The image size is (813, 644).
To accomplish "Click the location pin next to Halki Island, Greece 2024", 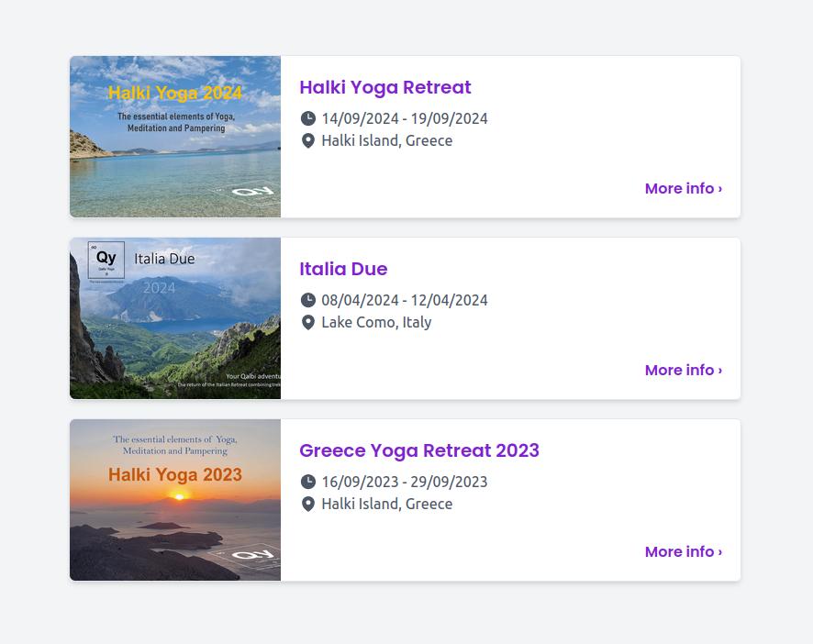I will 308,140.
